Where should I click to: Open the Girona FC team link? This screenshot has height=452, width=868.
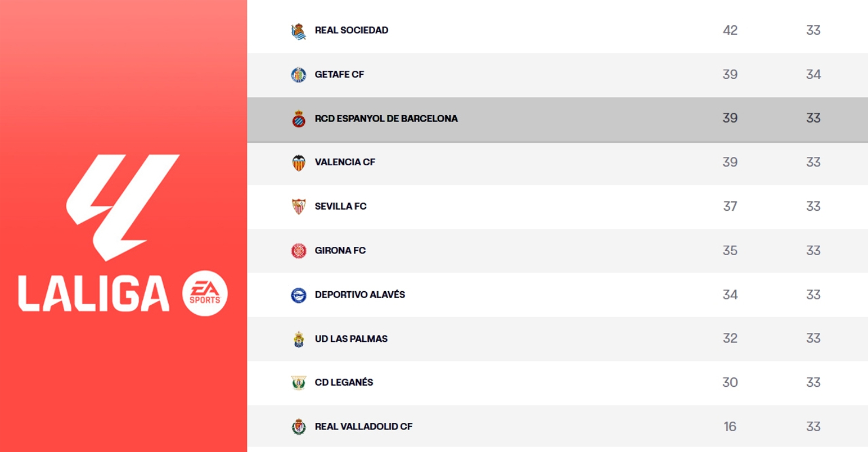[x=340, y=251]
